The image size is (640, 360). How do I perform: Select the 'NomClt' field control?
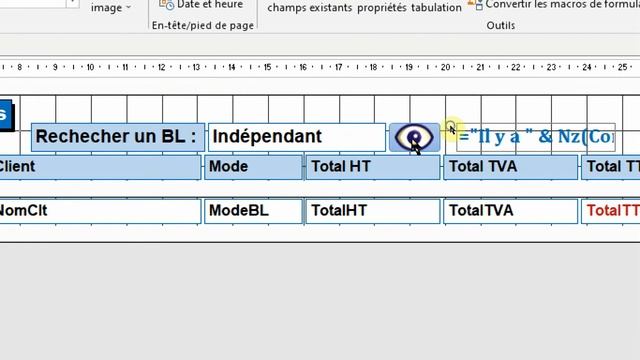click(100, 211)
